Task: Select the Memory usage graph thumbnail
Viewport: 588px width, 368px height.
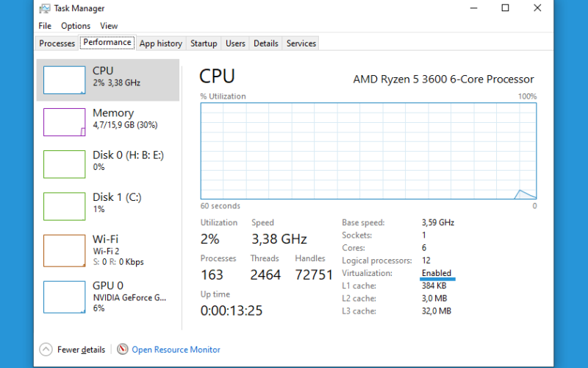Action: (x=64, y=122)
